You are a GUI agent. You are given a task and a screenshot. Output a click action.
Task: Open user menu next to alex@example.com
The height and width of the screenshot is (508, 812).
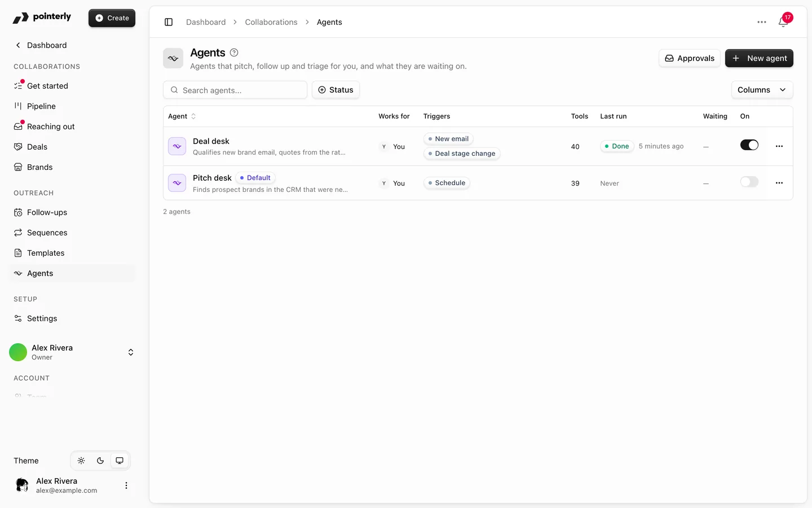click(x=126, y=485)
